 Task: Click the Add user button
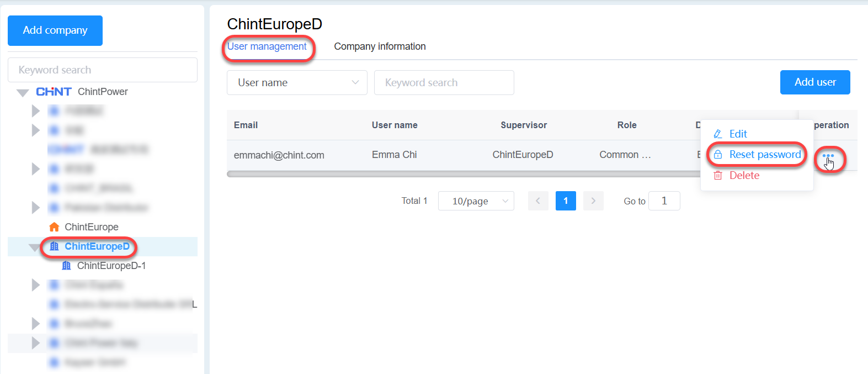pyautogui.click(x=815, y=82)
